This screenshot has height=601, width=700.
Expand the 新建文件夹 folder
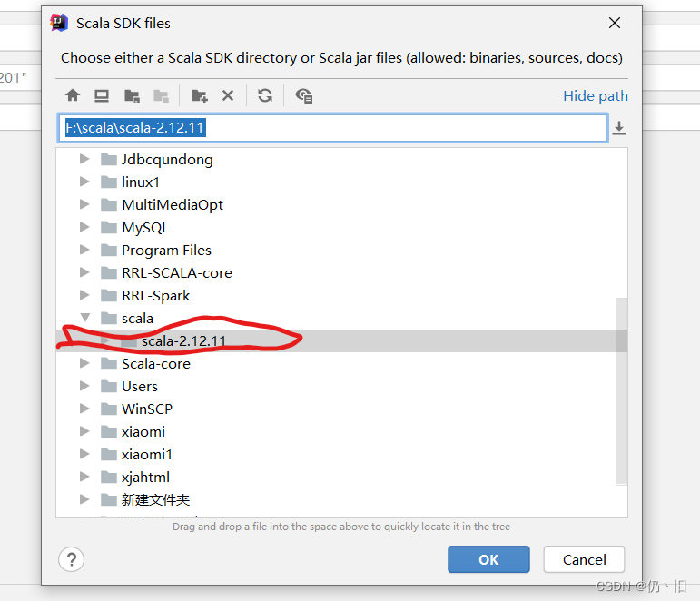coord(84,499)
